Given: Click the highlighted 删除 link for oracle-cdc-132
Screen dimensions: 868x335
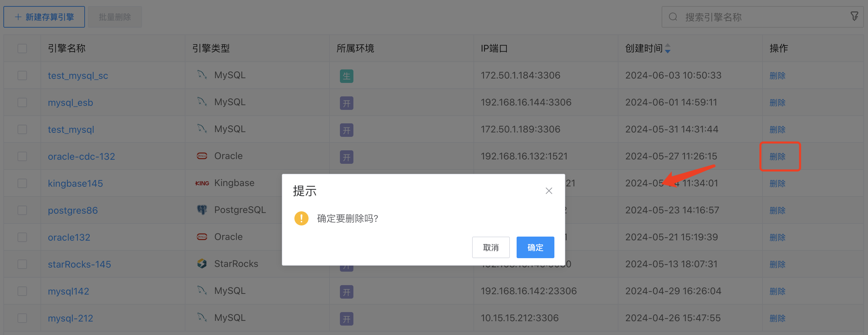Looking at the screenshot, I should (x=777, y=156).
